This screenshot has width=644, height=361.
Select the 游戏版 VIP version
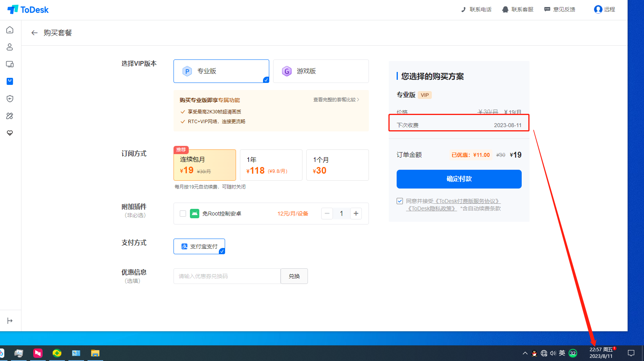pyautogui.click(x=321, y=71)
